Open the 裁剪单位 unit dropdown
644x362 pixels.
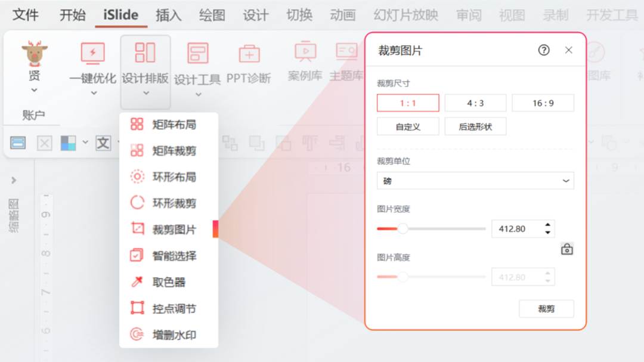(475, 181)
